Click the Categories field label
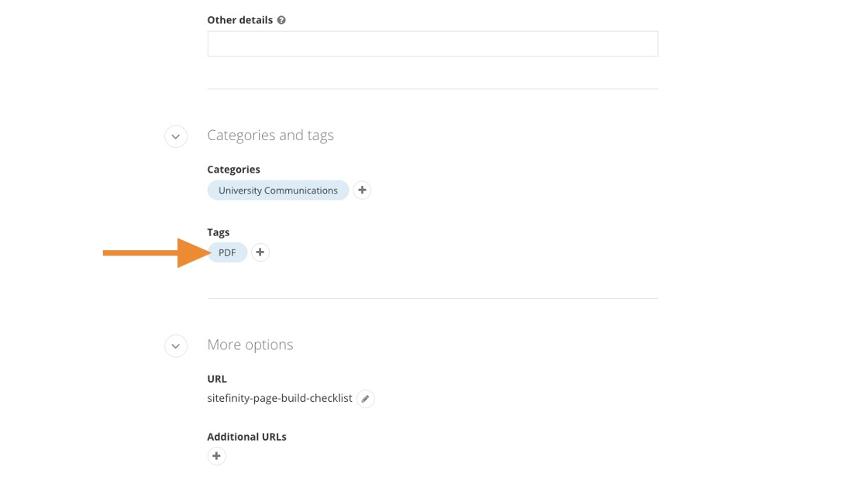This screenshot has width=868, height=484. (233, 169)
